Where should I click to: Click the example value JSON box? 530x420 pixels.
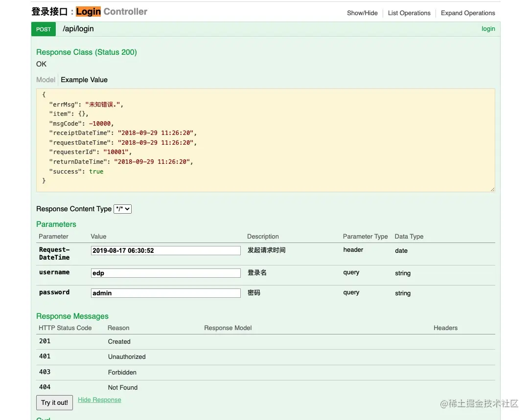(x=266, y=140)
